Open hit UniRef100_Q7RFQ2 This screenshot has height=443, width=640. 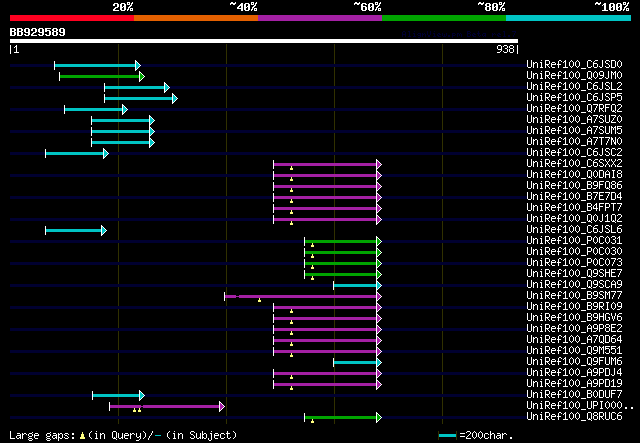click(574, 108)
